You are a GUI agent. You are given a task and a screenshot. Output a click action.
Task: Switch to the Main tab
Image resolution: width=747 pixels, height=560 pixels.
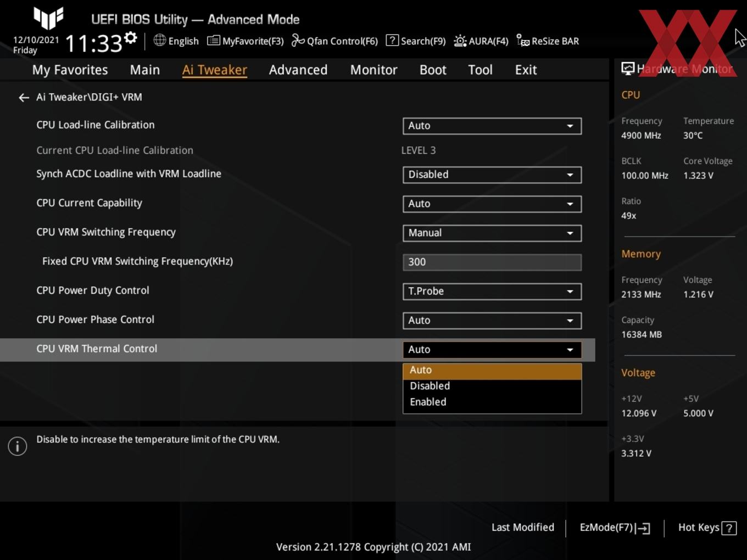pyautogui.click(x=145, y=70)
